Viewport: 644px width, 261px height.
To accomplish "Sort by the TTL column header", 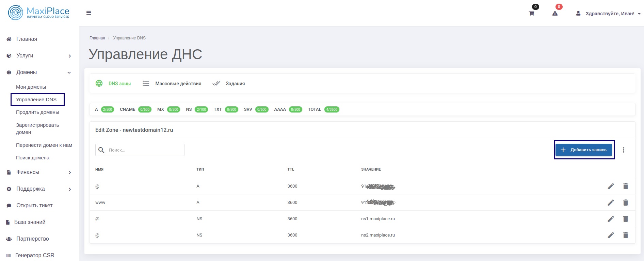I will [291, 169].
